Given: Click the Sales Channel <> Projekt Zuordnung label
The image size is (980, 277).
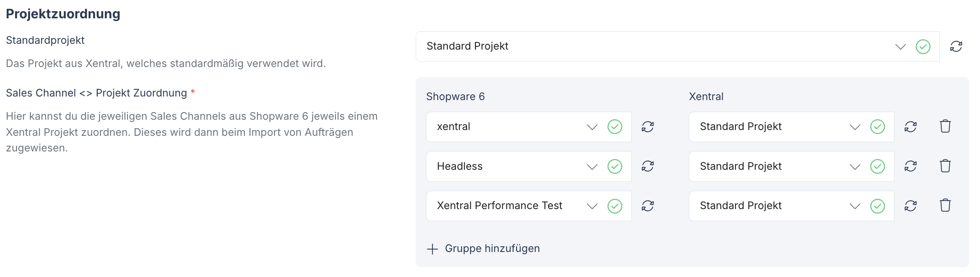Looking at the screenshot, I should pyautogui.click(x=96, y=93).
